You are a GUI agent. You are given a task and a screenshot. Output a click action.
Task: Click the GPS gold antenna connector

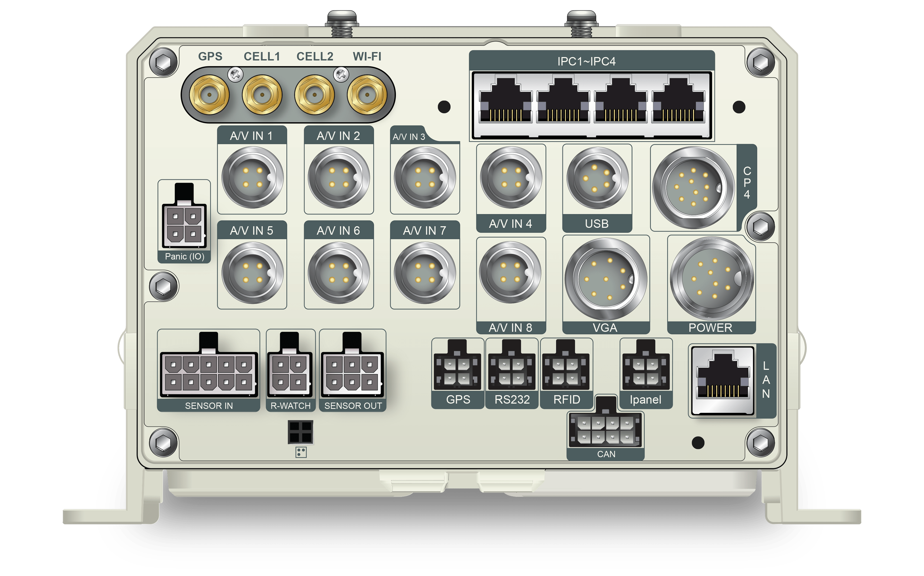click(209, 95)
